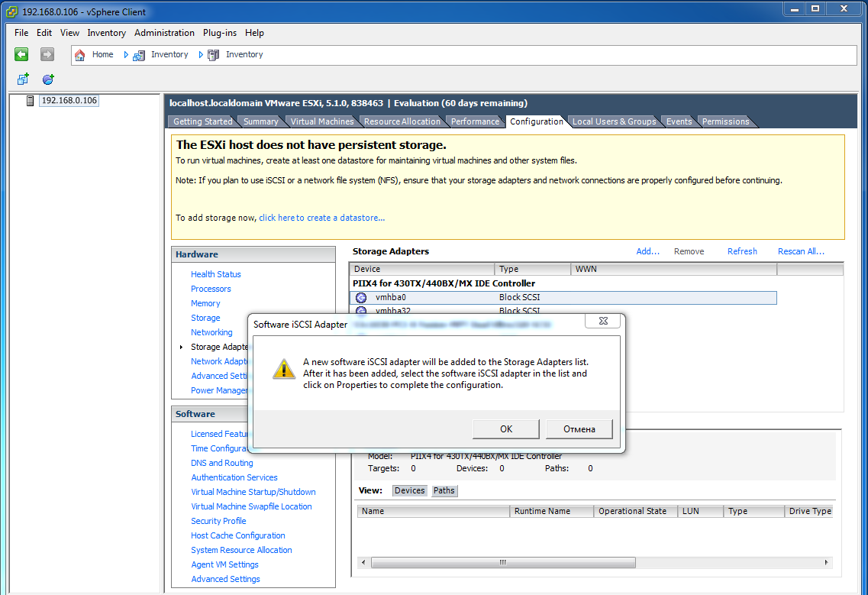The height and width of the screenshot is (595, 868).
Task: Open the File menu
Action: point(21,33)
